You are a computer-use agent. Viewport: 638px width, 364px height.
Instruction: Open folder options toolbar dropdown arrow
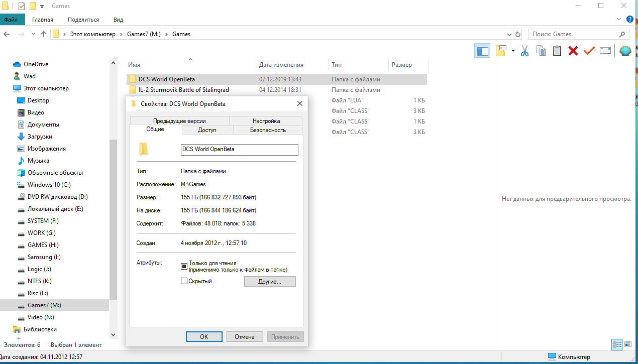pos(513,51)
